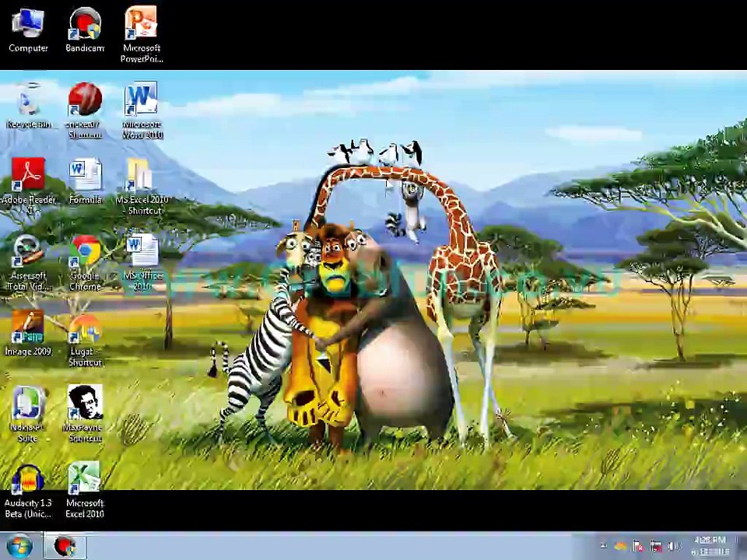Select the MS Office 2010 document icon
The image size is (747, 560).
point(142,262)
